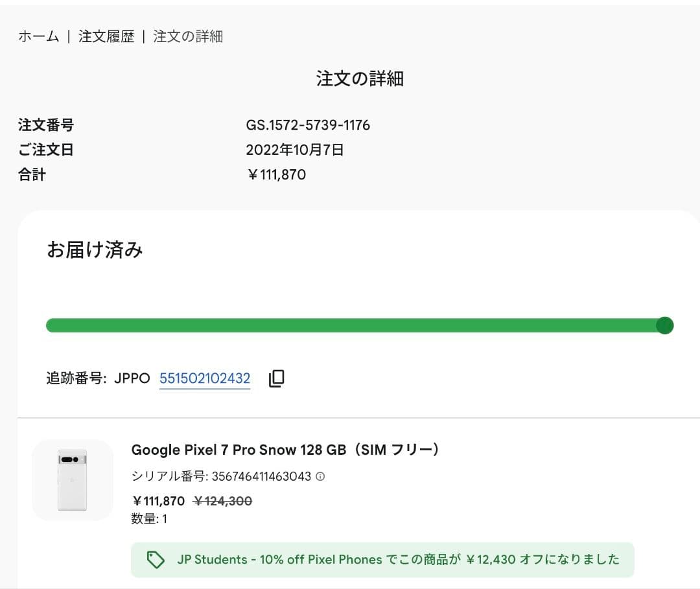Open the serial number info icon

tap(320, 476)
